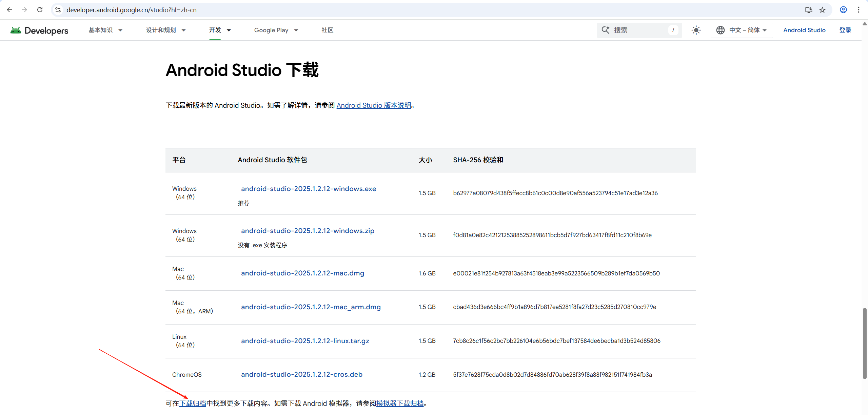
Task: Click the SHA-256 校验和 column header
Action: [478, 160]
